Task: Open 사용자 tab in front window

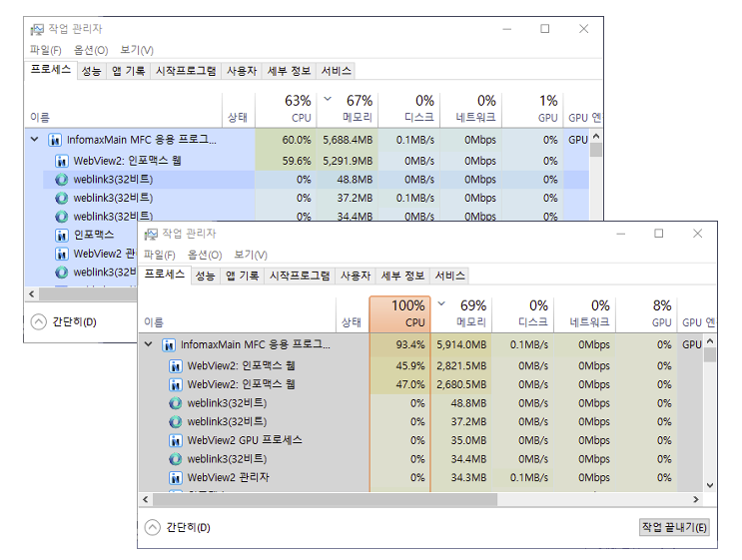Action: tap(356, 276)
